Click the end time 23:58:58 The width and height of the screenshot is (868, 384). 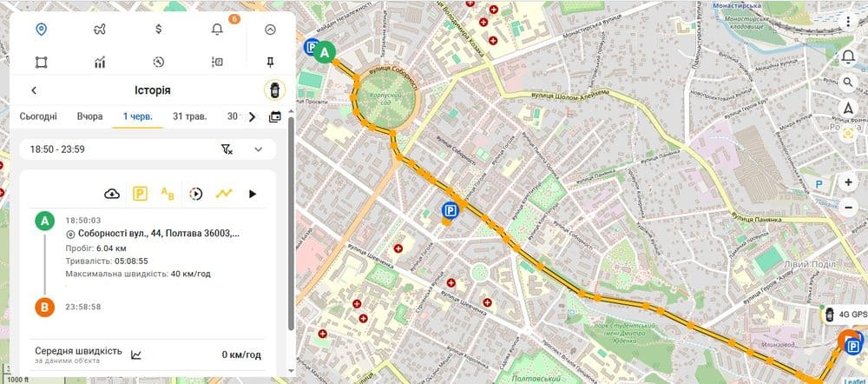point(83,307)
